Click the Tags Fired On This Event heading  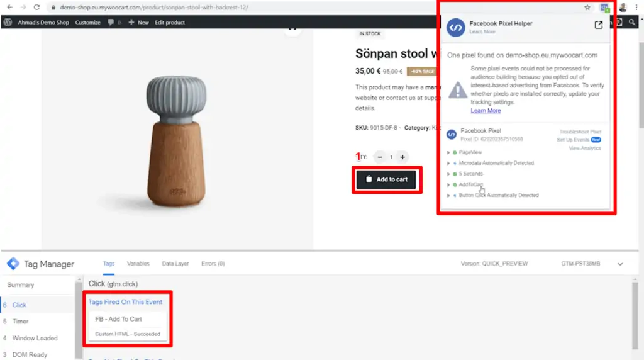click(125, 301)
